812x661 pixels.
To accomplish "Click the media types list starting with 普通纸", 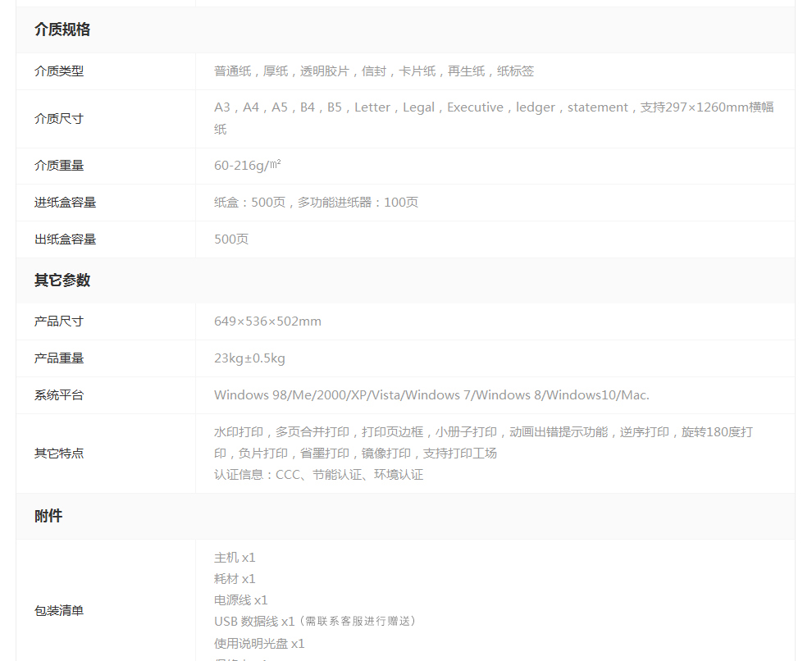I will 374,71.
